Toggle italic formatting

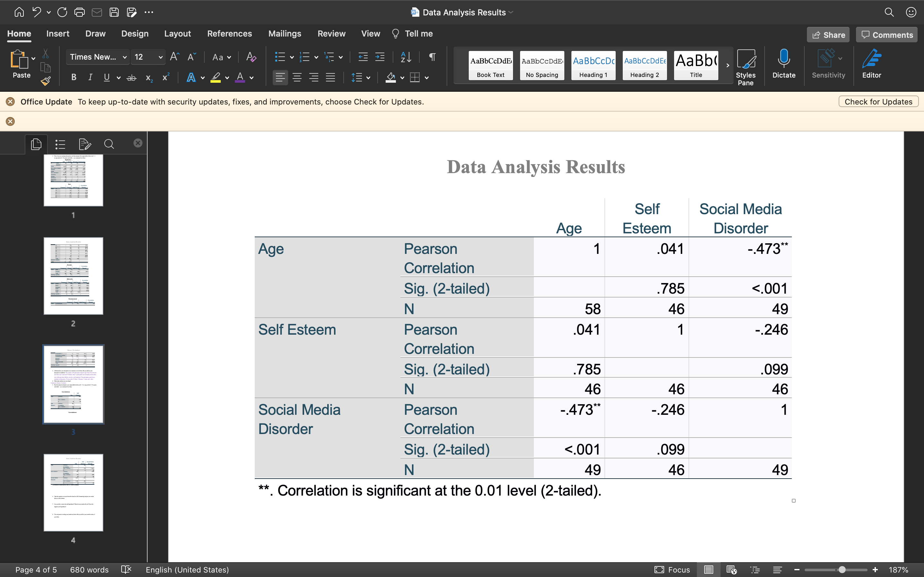90,78
